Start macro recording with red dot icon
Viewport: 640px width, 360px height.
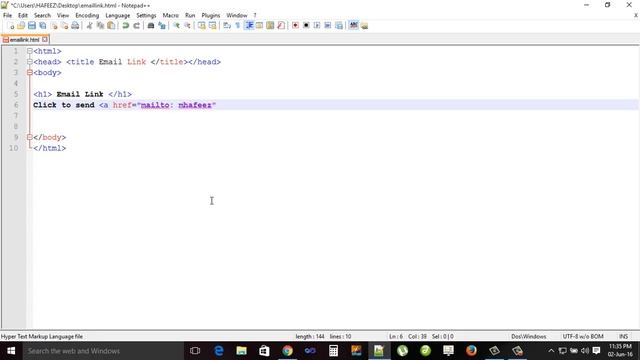[x=295, y=26]
